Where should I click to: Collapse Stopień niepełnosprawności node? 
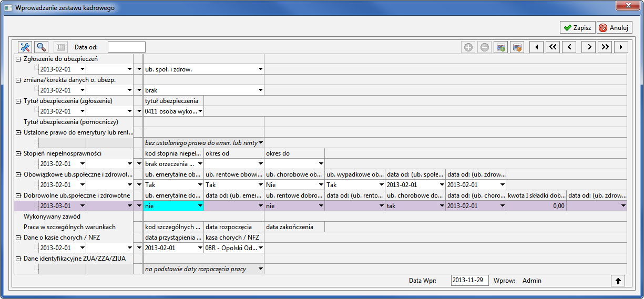tap(18, 153)
